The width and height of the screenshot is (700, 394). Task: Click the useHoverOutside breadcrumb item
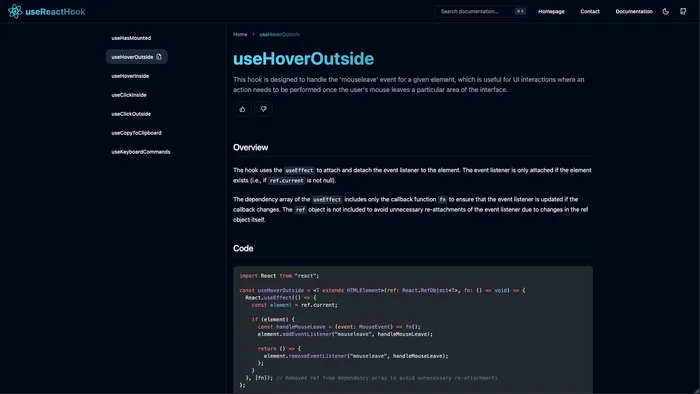point(279,34)
